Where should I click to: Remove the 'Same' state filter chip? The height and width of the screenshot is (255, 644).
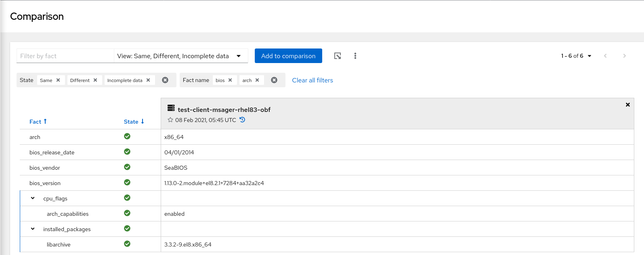tap(58, 80)
